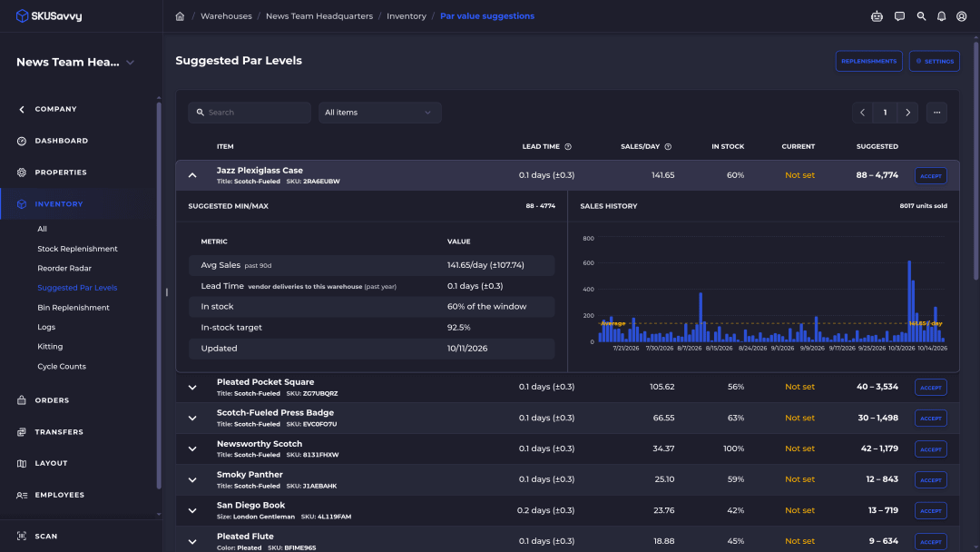Focus the item Search field
Image resolution: width=980 pixels, height=552 pixels.
click(x=250, y=113)
